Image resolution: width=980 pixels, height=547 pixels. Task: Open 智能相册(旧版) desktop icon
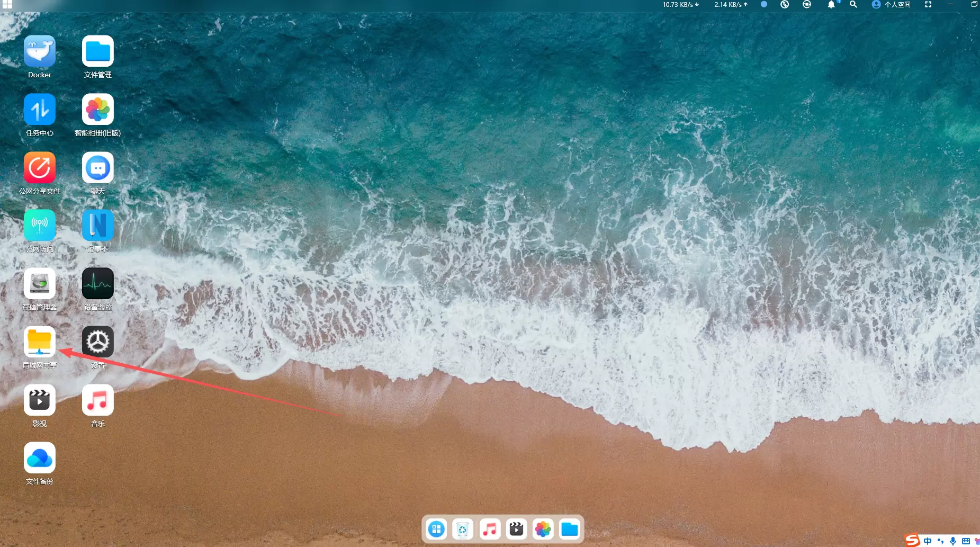(x=98, y=110)
